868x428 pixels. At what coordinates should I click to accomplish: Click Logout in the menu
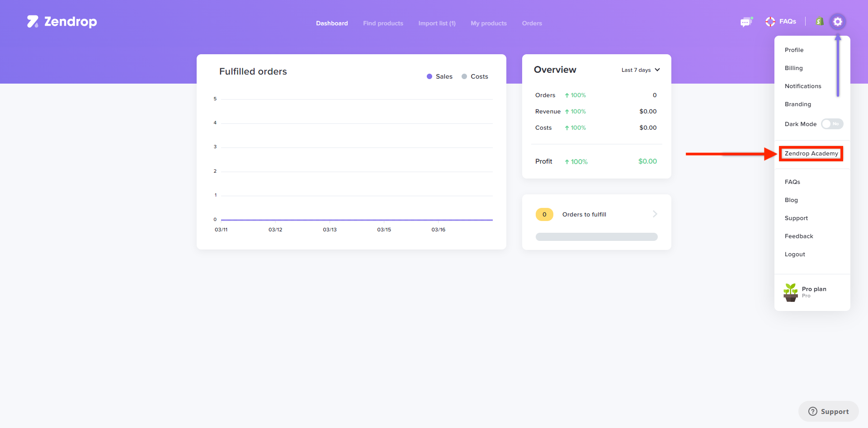(795, 254)
